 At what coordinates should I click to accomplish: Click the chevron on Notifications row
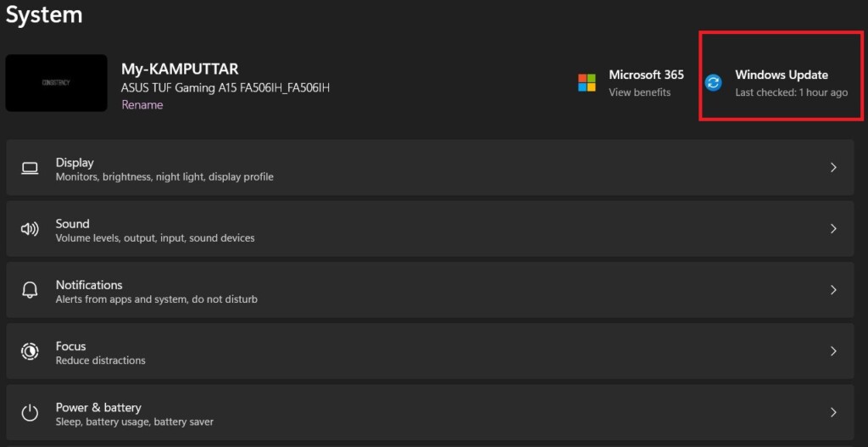coord(833,290)
